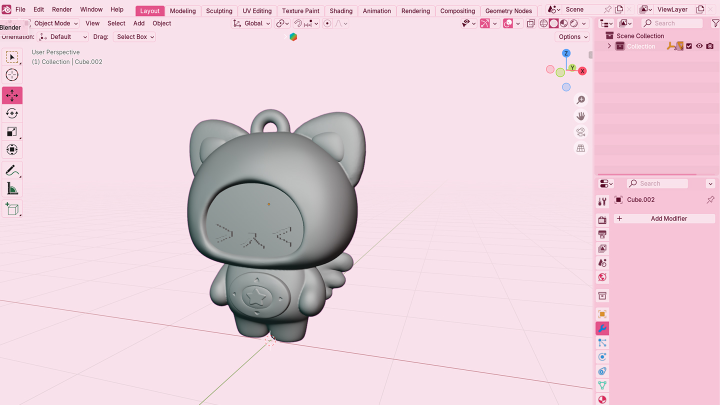Image resolution: width=720 pixels, height=405 pixels.
Task: Click the red X axis gizmo
Action: [x=582, y=71]
